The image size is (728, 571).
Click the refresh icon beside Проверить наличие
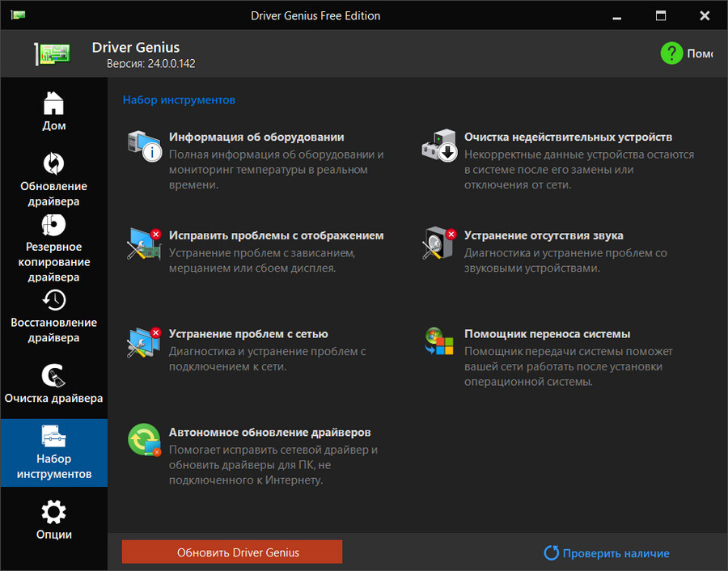tap(551, 553)
